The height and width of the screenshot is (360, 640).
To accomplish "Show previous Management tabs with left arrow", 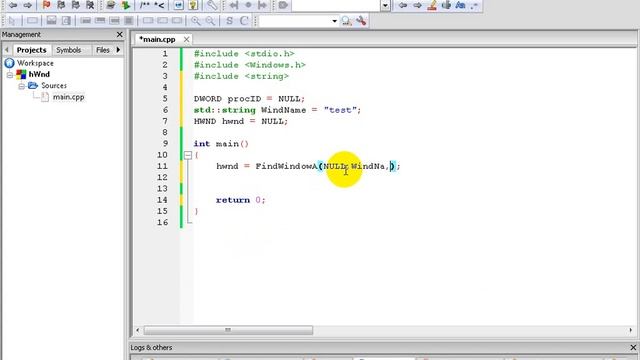I will click(6, 50).
